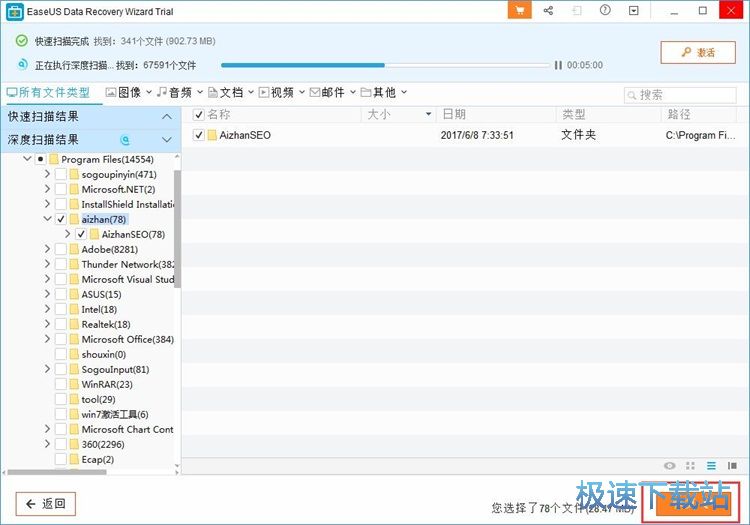Viewport: 750px width, 525px height.
Task: Click the 返回 back button
Action: tap(45, 503)
